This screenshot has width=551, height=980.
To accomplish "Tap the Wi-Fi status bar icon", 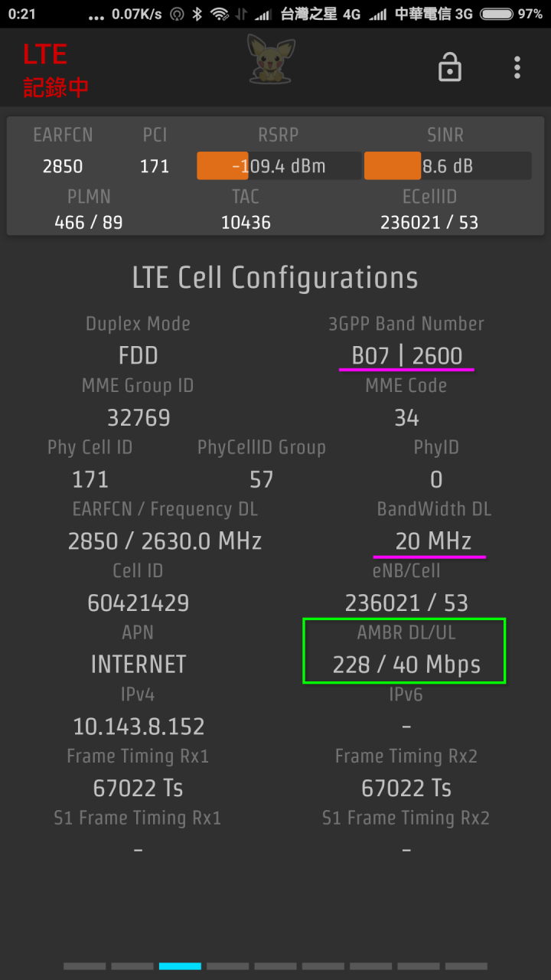I will point(220,14).
